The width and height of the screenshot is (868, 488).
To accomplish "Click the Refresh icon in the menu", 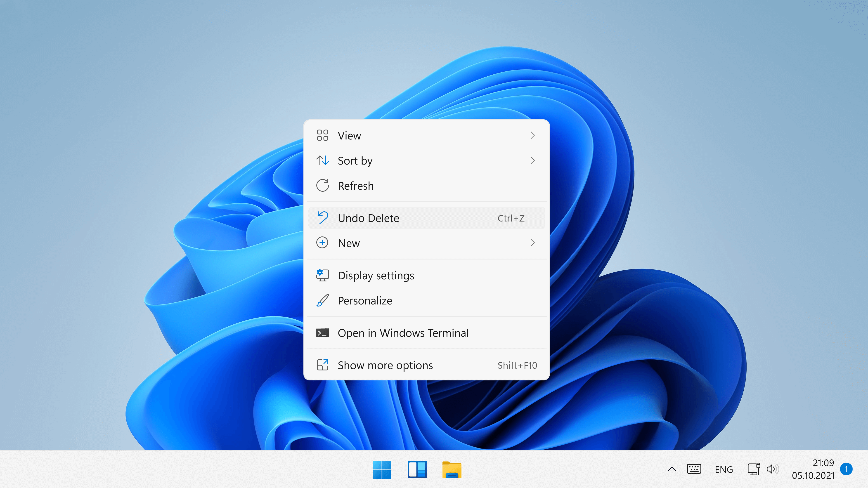I will pos(322,185).
